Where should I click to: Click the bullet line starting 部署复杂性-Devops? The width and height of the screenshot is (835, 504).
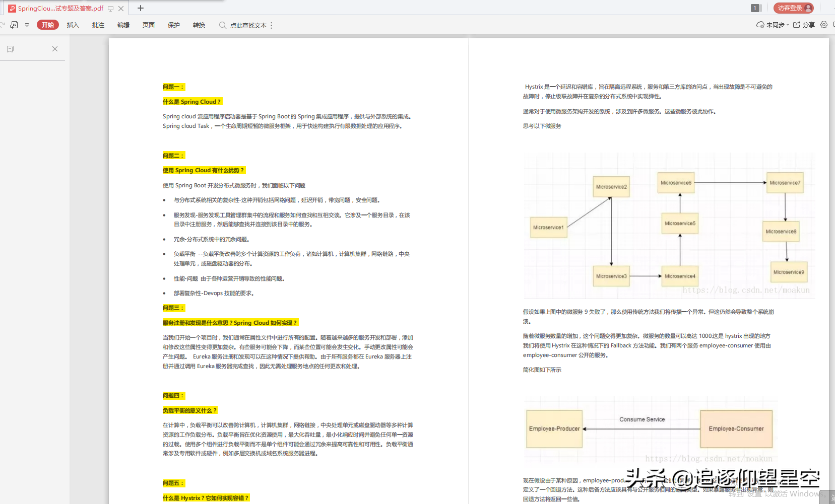214,293
